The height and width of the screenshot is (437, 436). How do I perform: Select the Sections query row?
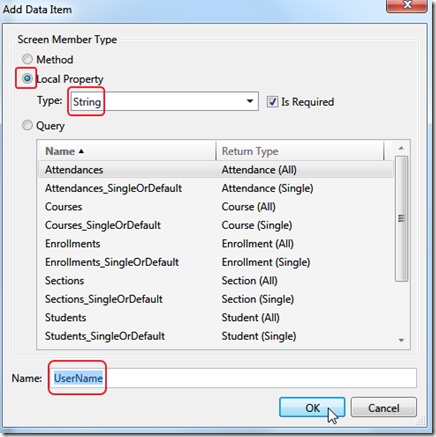pos(216,281)
